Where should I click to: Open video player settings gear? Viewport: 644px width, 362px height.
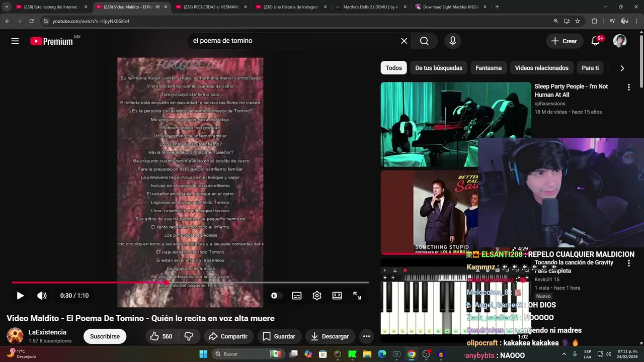click(x=317, y=296)
